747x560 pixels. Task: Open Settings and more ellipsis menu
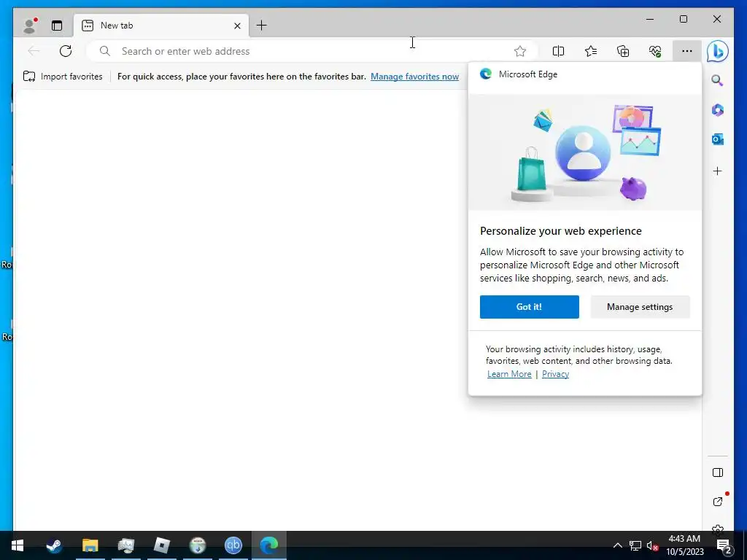pos(686,51)
